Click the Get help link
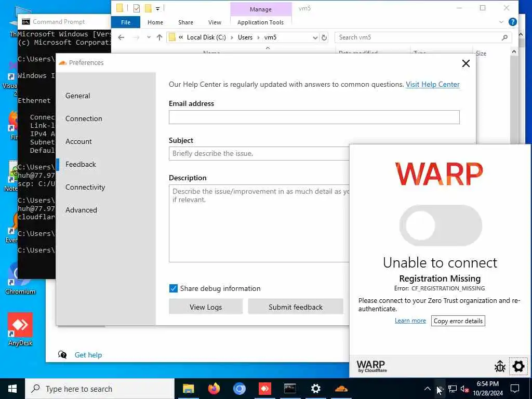Screen dimensions: 532x399 tap(88, 355)
